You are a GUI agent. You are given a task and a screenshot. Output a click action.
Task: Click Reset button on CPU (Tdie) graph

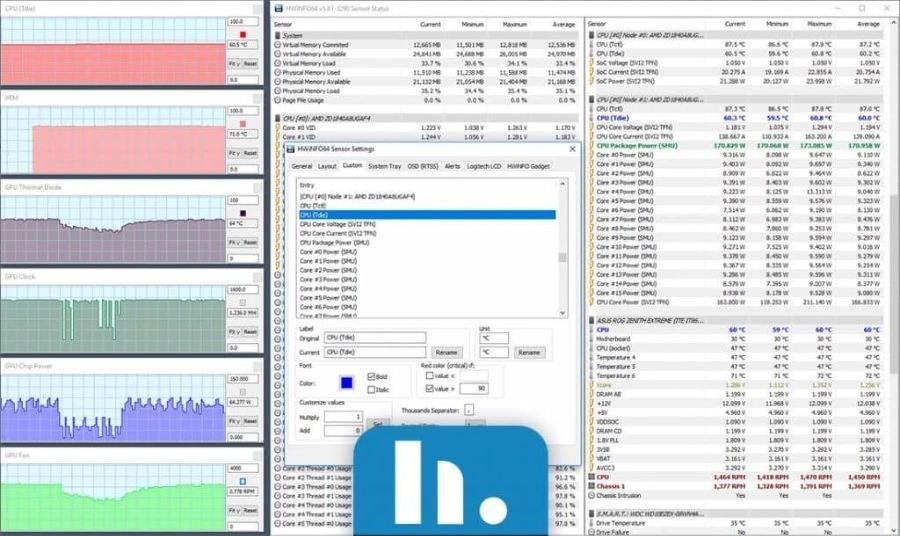pyautogui.click(x=250, y=64)
